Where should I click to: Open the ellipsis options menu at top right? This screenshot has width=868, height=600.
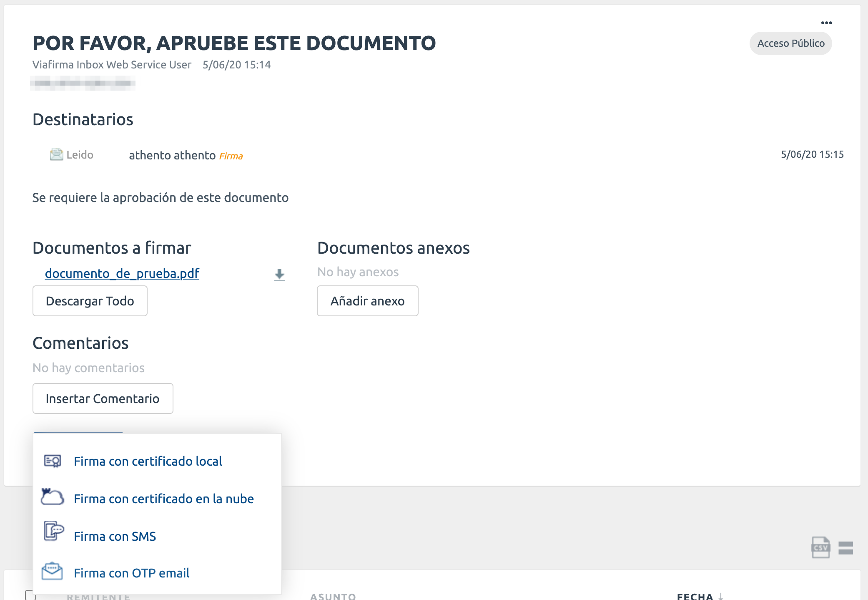click(x=827, y=23)
